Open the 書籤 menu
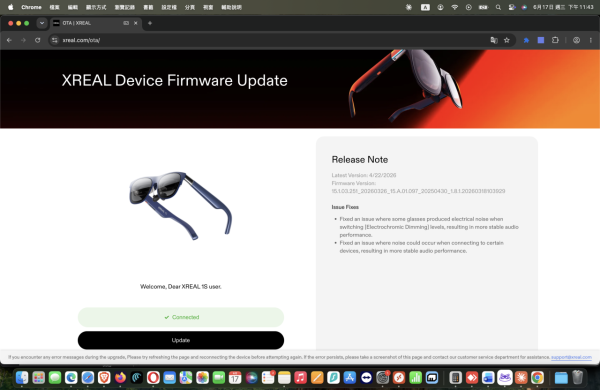 [148, 7]
